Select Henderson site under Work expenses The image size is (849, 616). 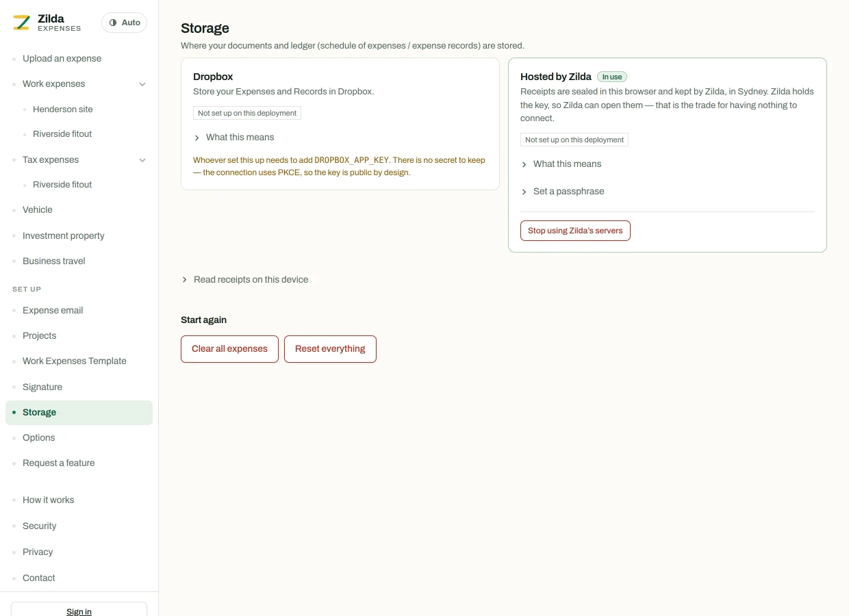click(x=62, y=109)
